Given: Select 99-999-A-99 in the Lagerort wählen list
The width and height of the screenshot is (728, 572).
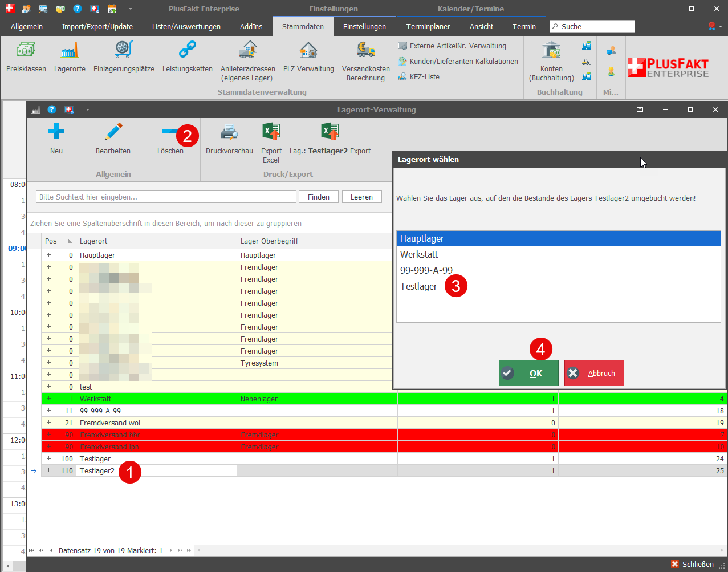Looking at the screenshot, I should 559,270.
